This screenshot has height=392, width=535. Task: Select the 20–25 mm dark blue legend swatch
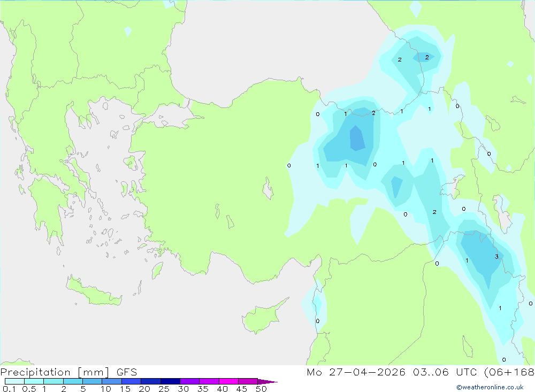click(150, 381)
